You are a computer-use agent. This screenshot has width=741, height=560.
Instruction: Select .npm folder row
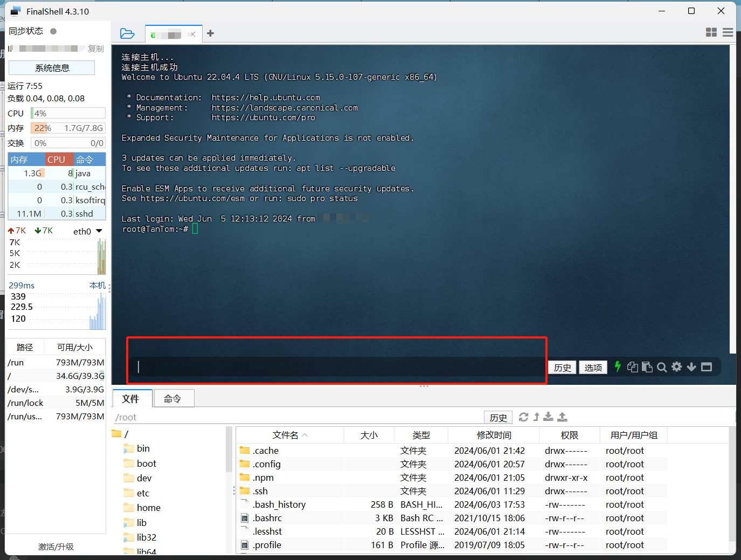[452, 478]
